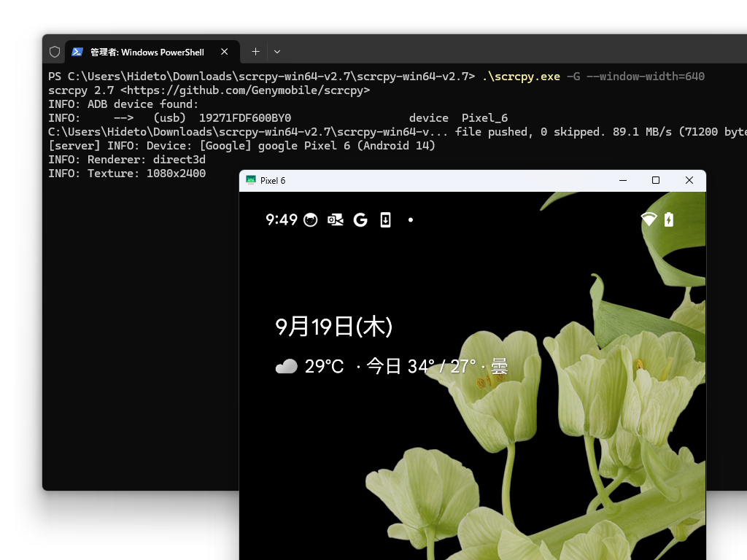
Task: Open a new tab with the plus button
Action: tap(255, 51)
